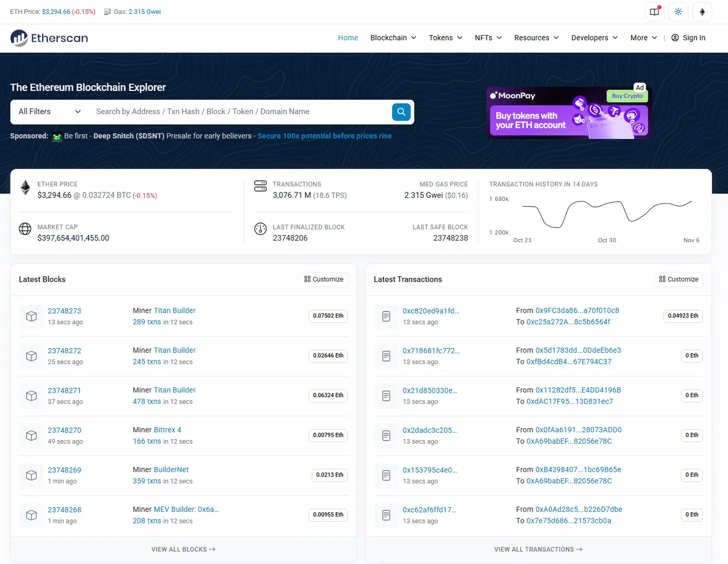Toggle light/dark theme with the sun icon

click(678, 12)
